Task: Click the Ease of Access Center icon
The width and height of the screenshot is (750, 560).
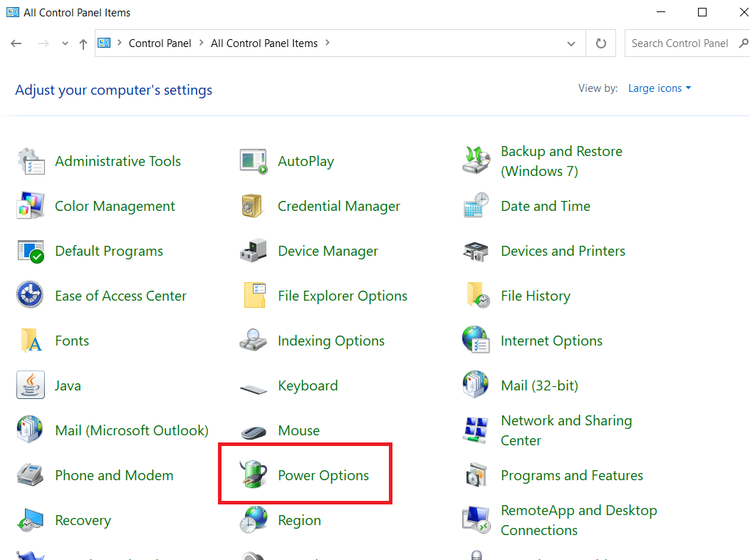Action: tap(31, 296)
